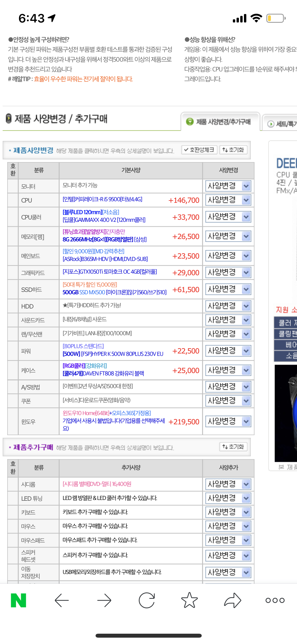Tap the Wi-Fi status icon

tap(256, 18)
